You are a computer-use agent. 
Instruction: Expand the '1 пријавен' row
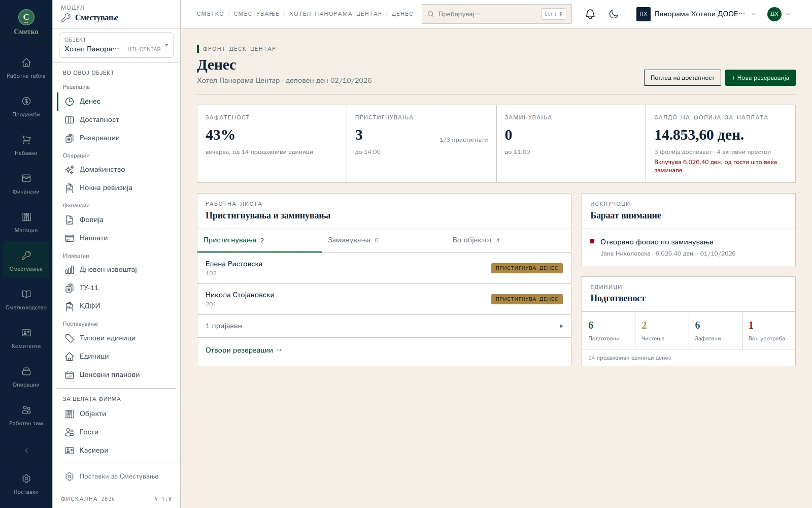click(384, 326)
